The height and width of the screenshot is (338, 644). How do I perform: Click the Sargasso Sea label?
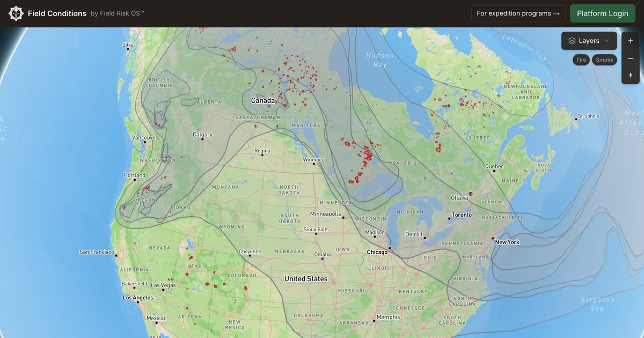597,304
